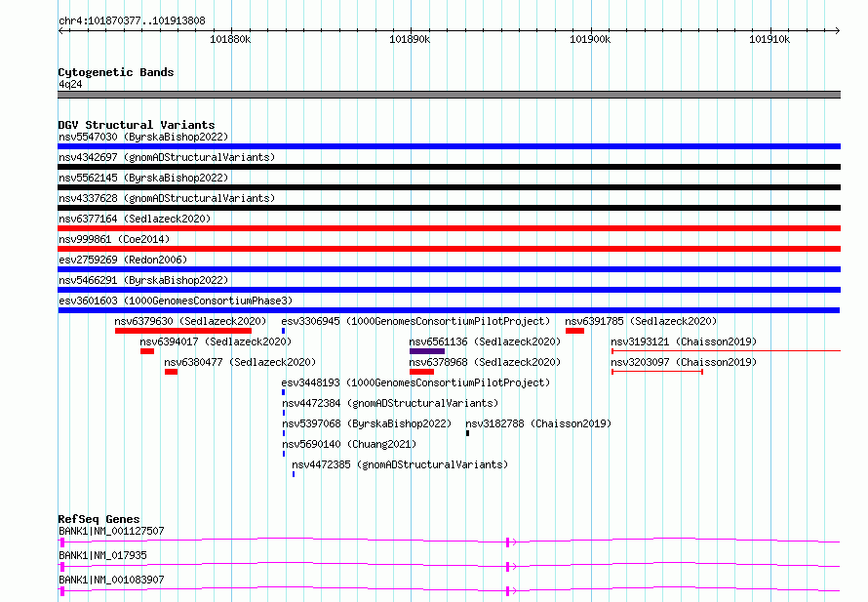Screen dimensions: 868x602
Task: Click the blue bar of nsv5547030
Action: click(449, 146)
